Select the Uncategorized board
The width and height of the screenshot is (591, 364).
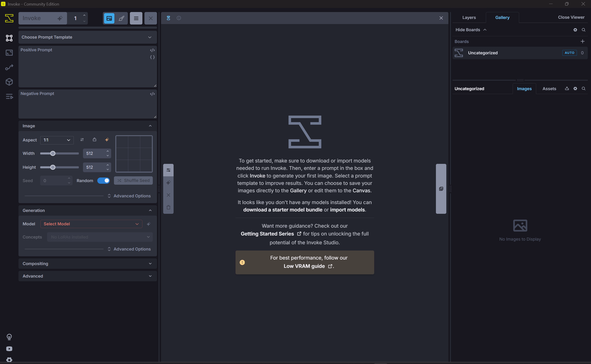coord(520,53)
